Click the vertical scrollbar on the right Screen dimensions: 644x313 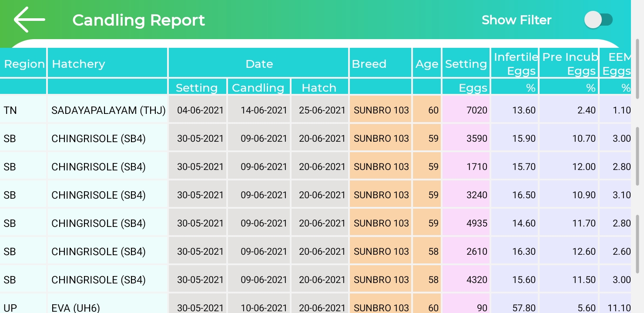click(x=637, y=156)
